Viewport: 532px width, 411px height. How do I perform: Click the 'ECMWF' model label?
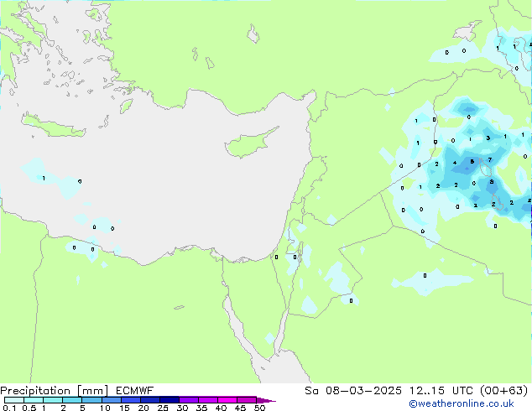point(135,391)
